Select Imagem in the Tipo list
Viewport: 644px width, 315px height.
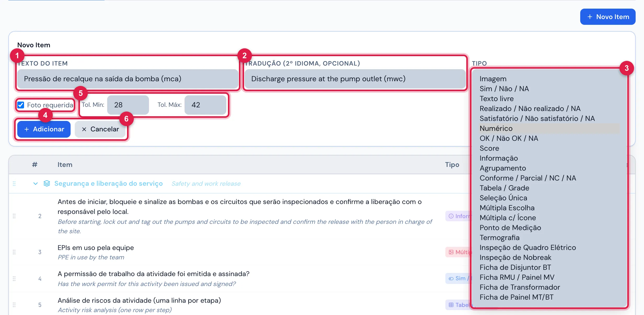[x=549, y=79]
